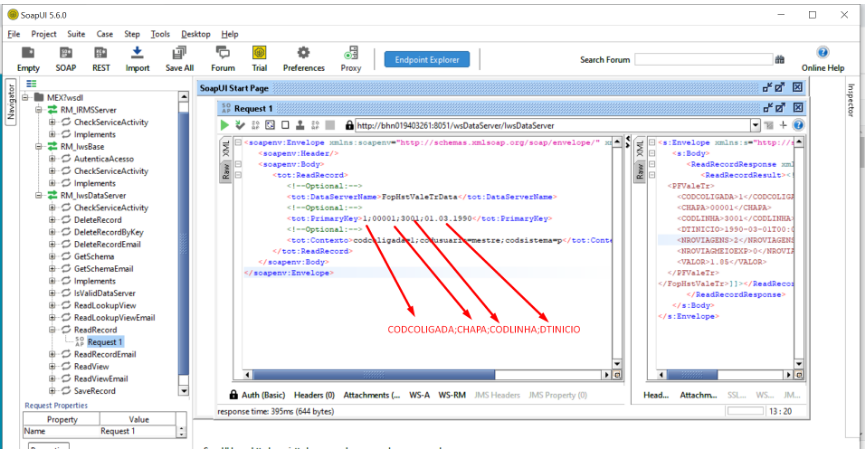This screenshot has width=866, height=452.
Task: Maximize the Request 1 internal window
Action: (x=780, y=108)
